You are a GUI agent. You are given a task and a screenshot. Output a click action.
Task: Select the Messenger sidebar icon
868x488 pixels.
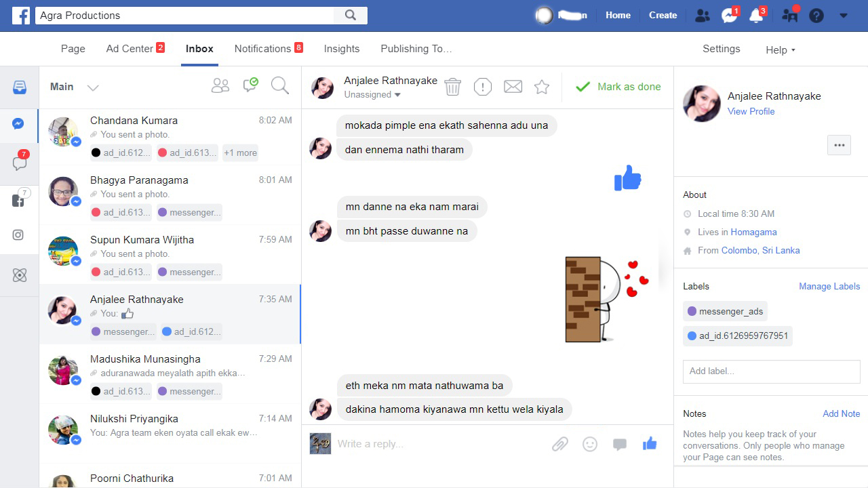point(19,124)
